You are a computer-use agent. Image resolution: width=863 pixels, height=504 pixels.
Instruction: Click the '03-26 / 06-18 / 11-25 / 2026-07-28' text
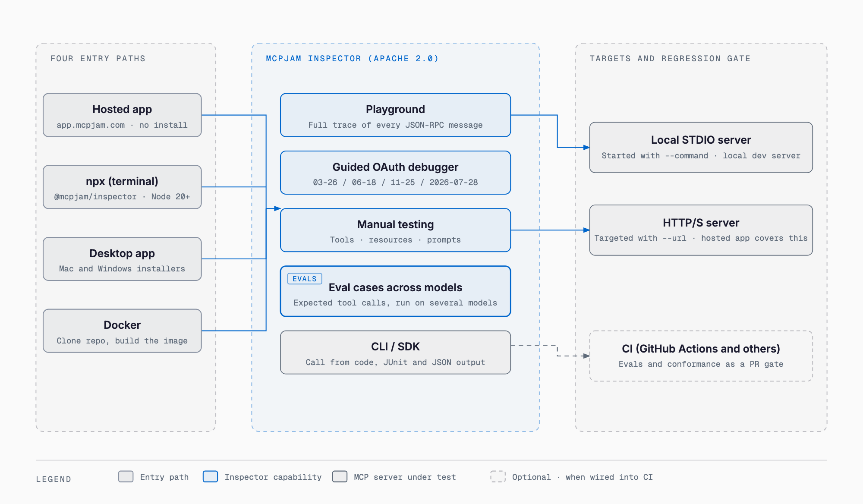395,183
